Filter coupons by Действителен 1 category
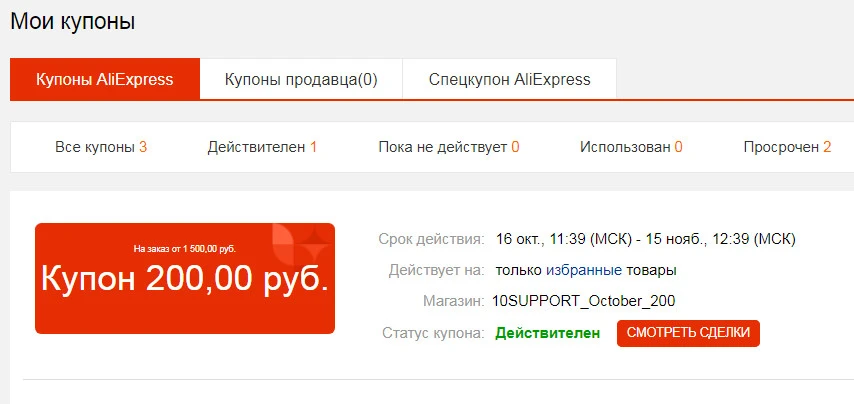 [262, 147]
